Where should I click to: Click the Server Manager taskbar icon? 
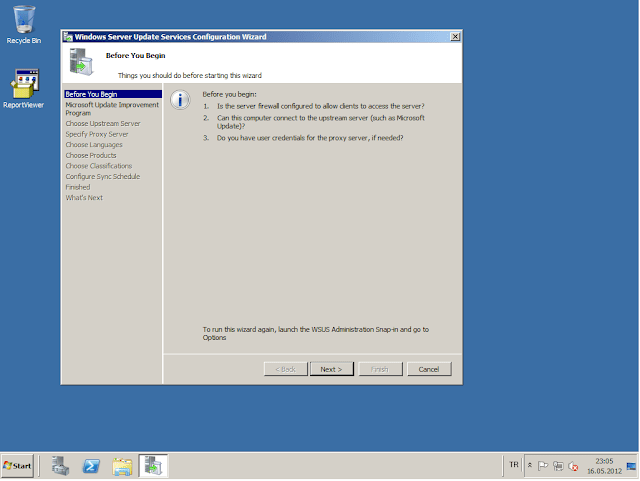pyautogui.click(x=60, y=465)
